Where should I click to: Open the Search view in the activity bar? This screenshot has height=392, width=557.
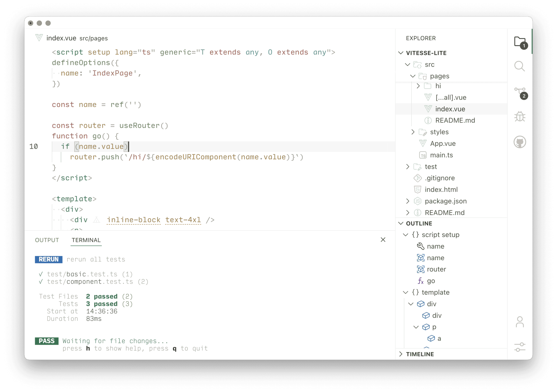pos(520,66)
